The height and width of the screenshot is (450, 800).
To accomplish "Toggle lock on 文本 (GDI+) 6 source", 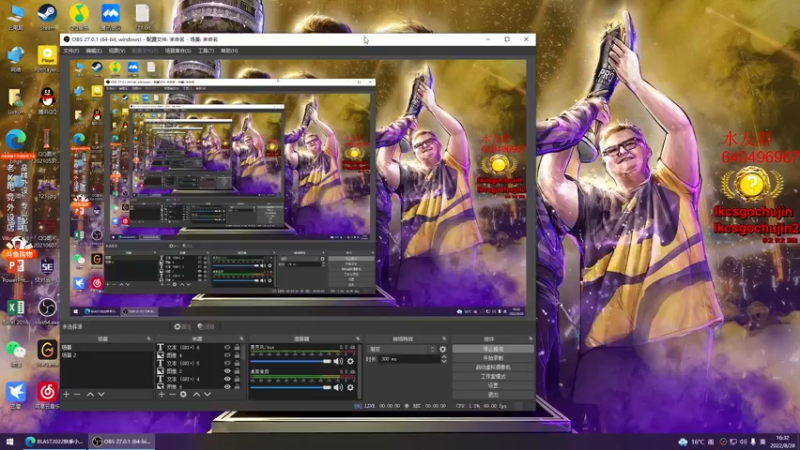I will click(237, 347).
